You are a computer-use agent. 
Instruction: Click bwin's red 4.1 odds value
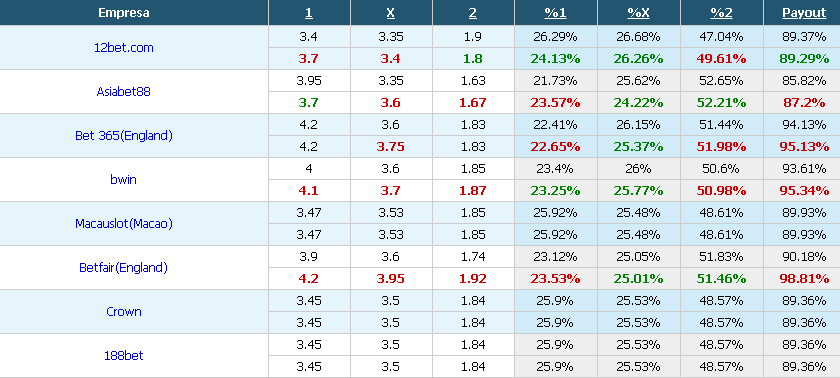tap(309, 191)
